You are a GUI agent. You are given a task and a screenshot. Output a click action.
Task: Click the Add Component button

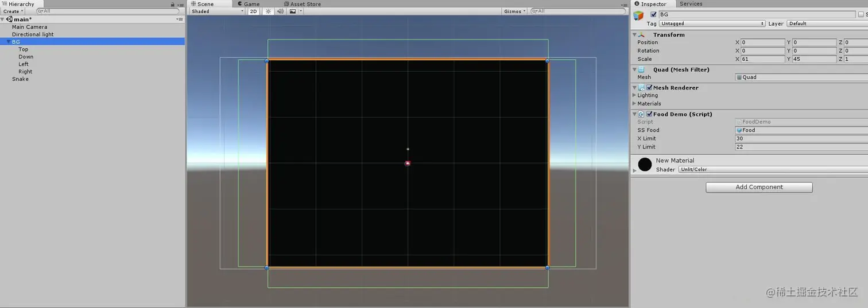(759, 187)
